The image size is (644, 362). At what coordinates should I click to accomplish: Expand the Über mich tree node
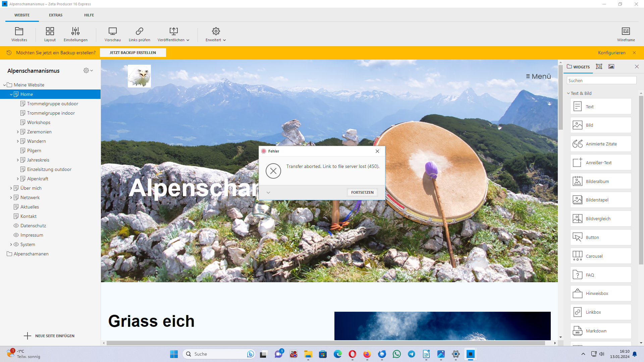click(x=11, y=188)
